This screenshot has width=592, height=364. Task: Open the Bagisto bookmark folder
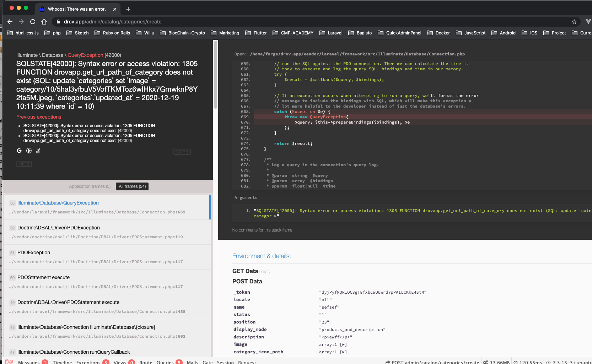(x=360, y=33)
